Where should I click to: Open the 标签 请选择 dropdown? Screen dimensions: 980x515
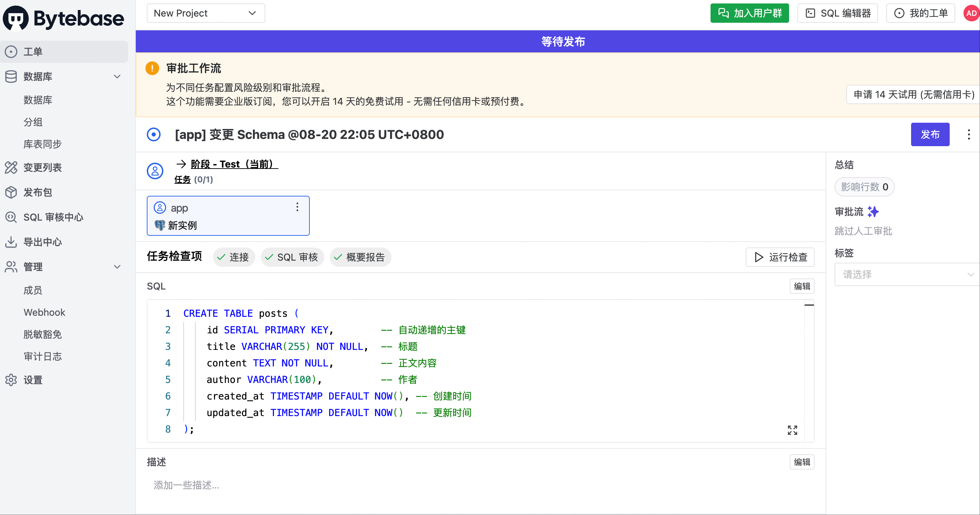[x=907, y=274]
